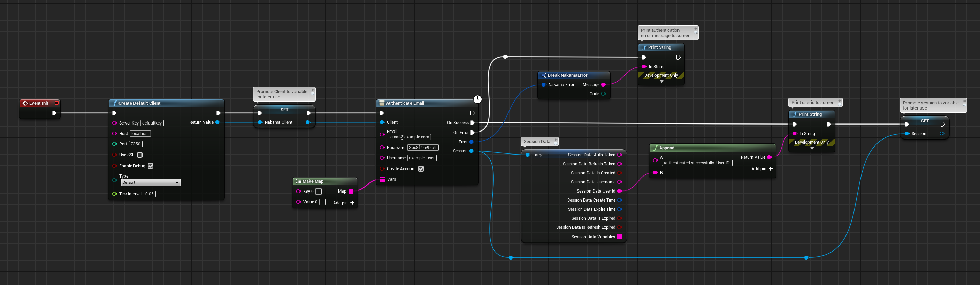Image resolution: width=980 pixels, height=285 pixels.
Task: Click the On Success execution pin
Action: tap(473, 123)
